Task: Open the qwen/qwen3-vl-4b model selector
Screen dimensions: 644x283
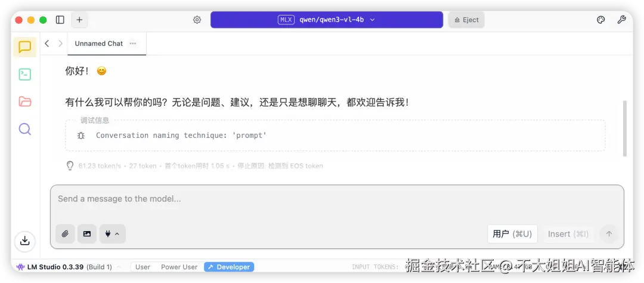Action: 327,20
